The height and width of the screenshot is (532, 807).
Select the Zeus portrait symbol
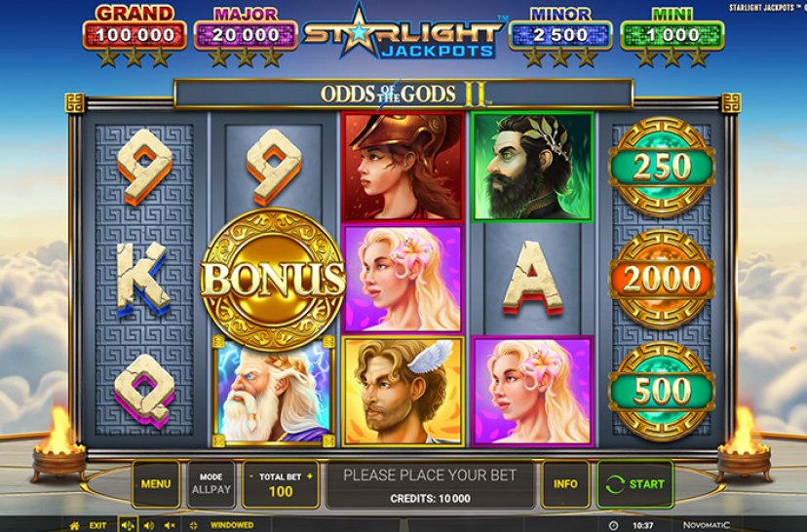(274, 391)
